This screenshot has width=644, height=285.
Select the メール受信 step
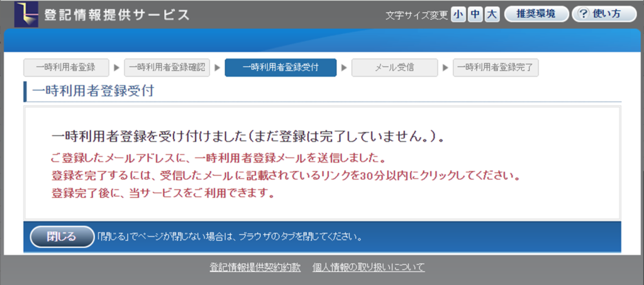pos(394,67)
